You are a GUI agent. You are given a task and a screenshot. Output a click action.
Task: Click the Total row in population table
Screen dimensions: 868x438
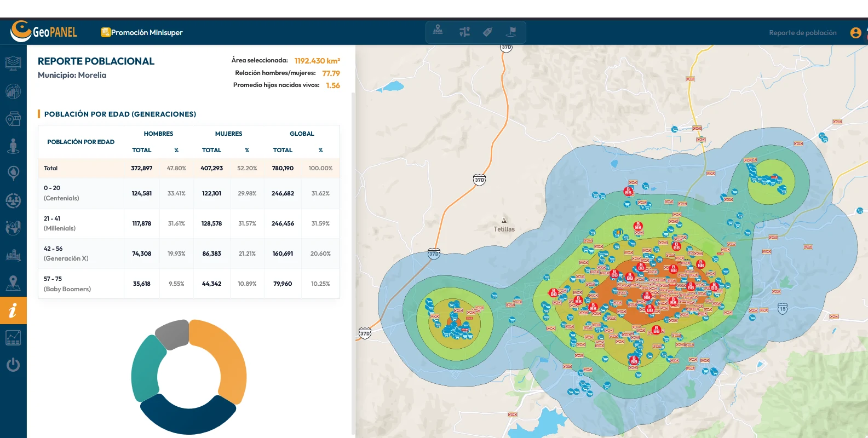pos(189,168)
